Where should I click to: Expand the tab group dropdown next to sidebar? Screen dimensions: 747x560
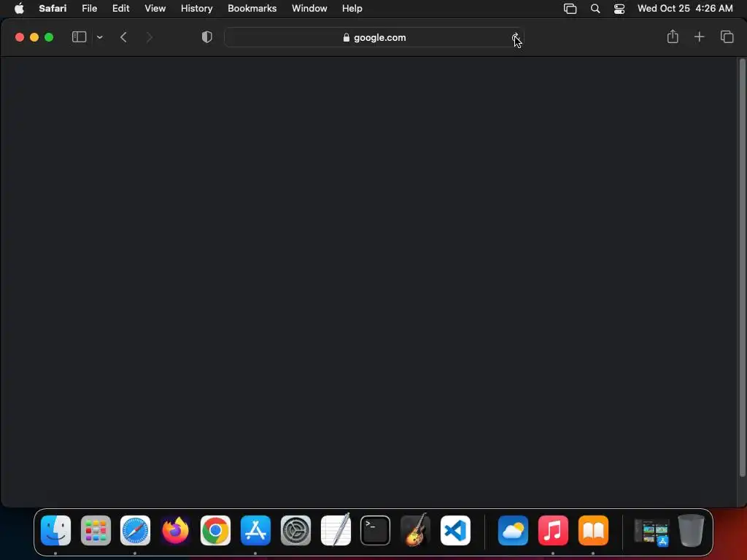pyautogui.click(x=99, y=37)
